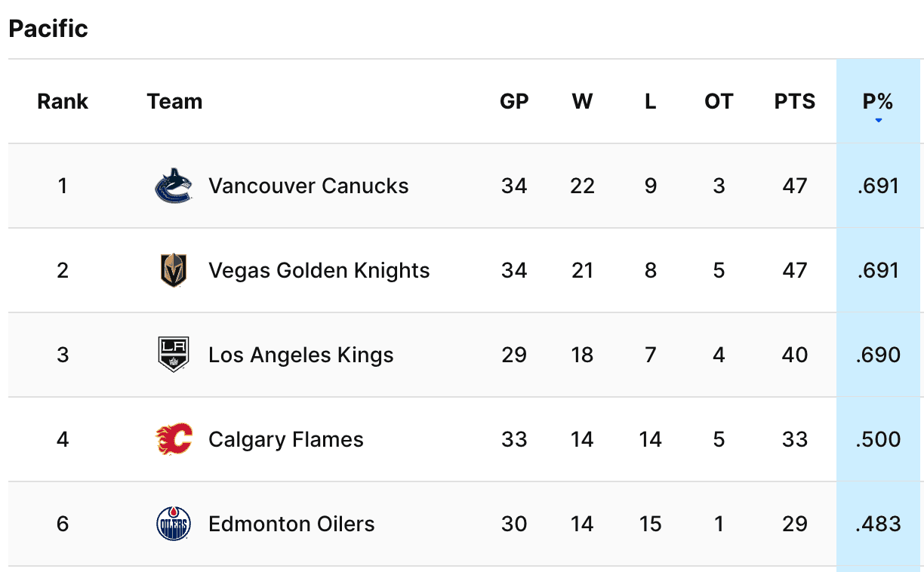This screenshot has height=572, width=924.
Task: Click the sort arrow under P%
Action: 878,121
